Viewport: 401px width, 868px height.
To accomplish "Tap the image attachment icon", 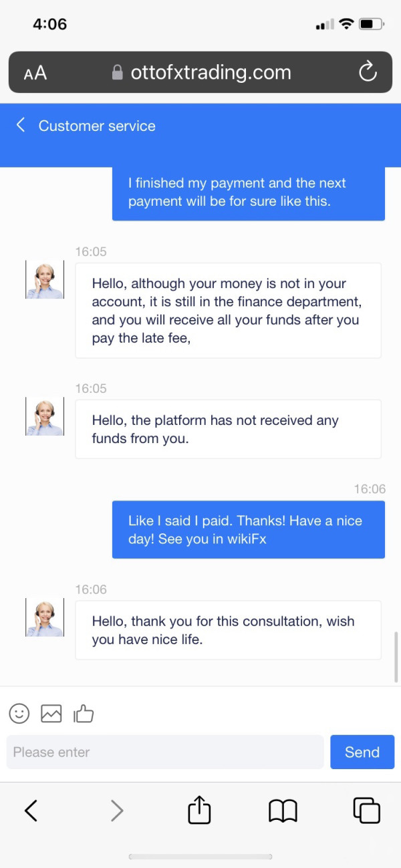I will (51, 714).
